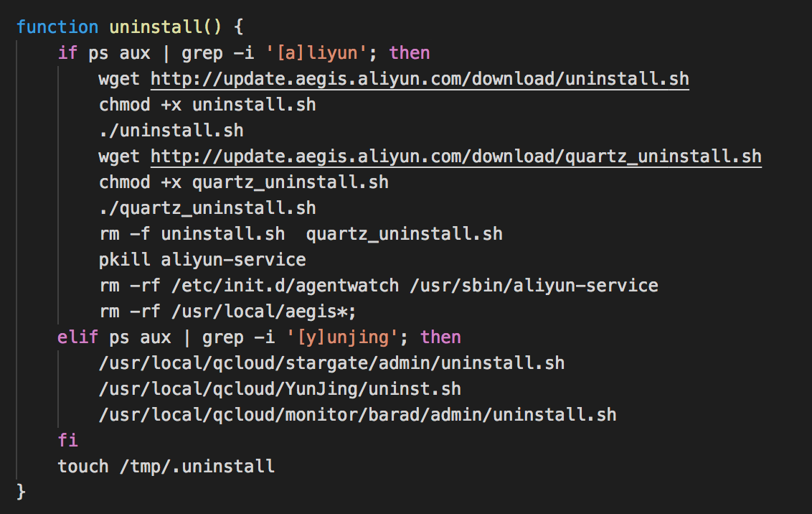This screenshot has height=514, width=812.
Task: Click the "elif ps aux | grep -i '[y]unjing'" line
Action: coord(259,338)
